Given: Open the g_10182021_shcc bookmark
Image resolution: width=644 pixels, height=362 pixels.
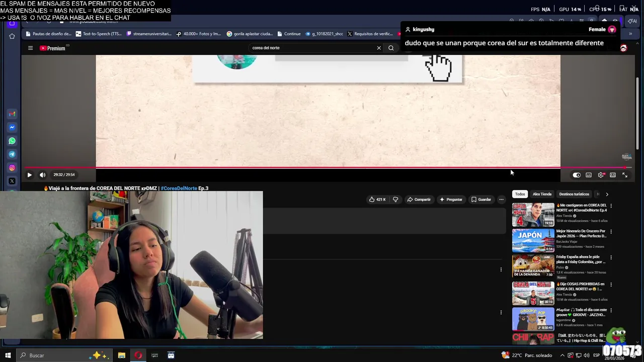Looking at the screenshot, I should tap(324, 34).
